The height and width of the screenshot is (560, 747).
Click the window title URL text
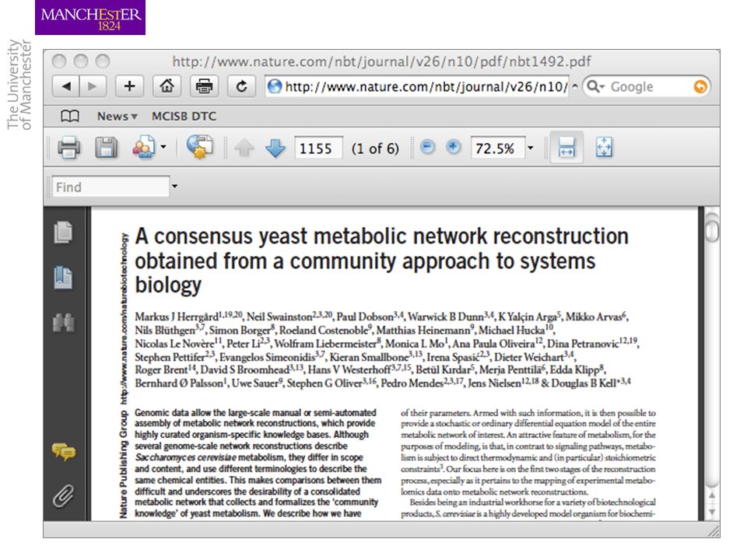click(x=381, y=61)
